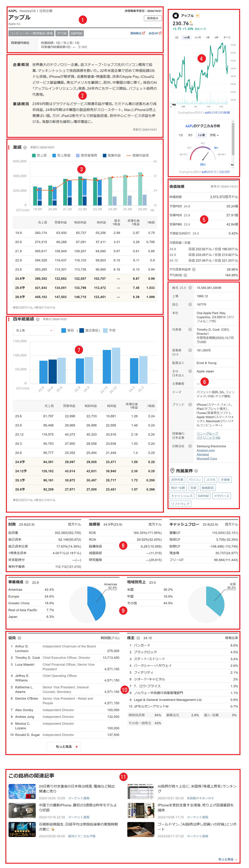The width and height of the screenshot is (249, 868).
Task: Open S&P500 index tag
Action: [76, 33]
